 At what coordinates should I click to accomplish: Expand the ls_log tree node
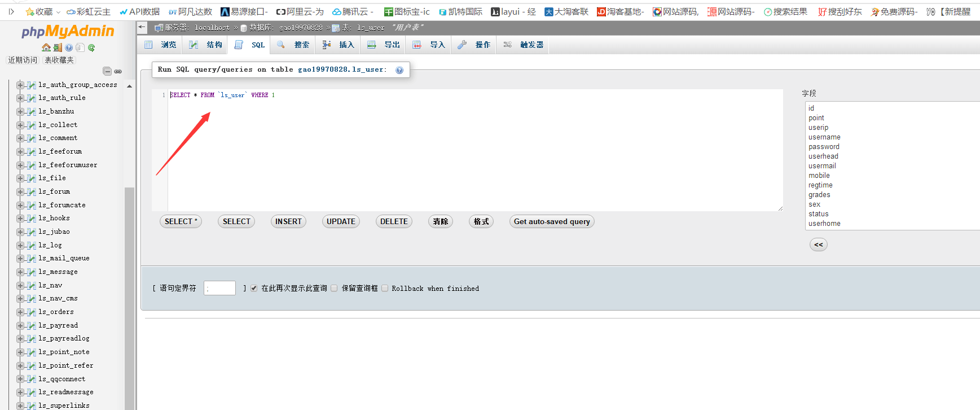coord(20,246)
